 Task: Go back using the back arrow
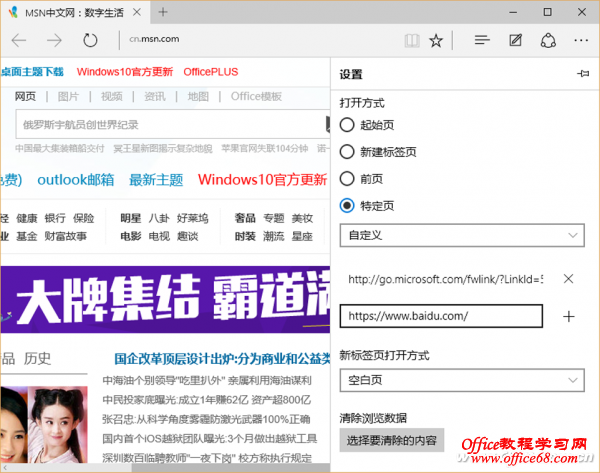19,40
